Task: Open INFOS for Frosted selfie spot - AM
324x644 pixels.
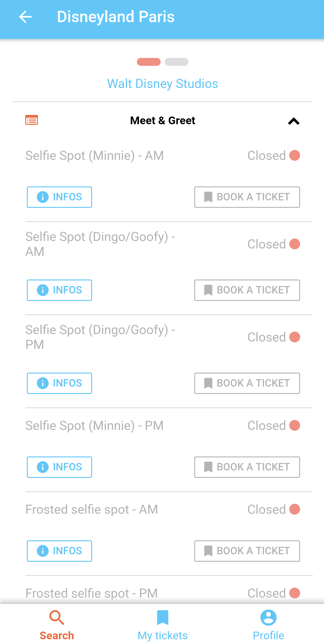Action: click(59, 551)
